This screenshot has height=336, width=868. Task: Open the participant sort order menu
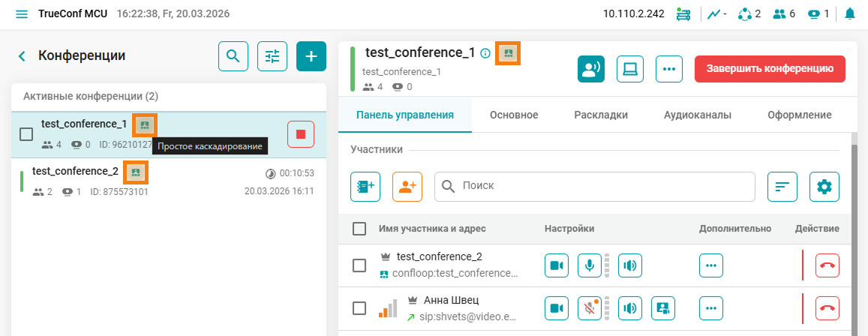coord(782,187)
